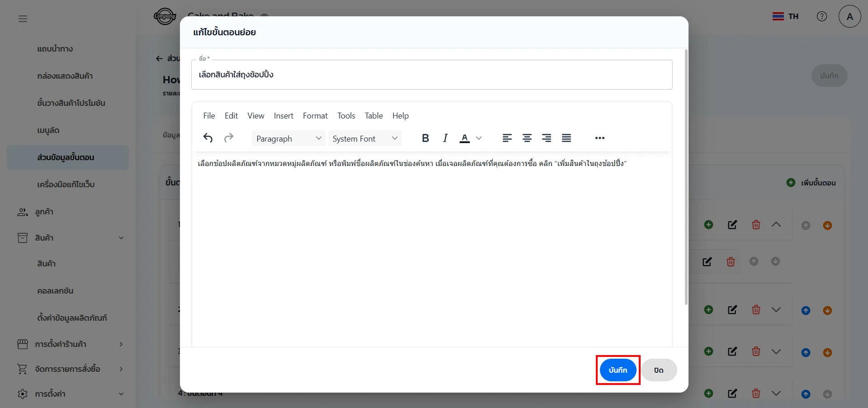Show more toolbar options via ellipsis
The image size is (868, 408).
point(599,138)
